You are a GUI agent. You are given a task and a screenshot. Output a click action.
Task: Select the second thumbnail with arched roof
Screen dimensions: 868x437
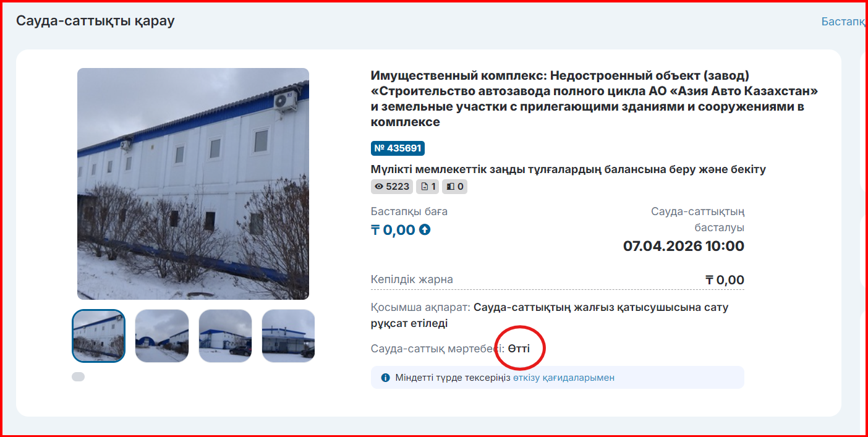coord(162,336)
